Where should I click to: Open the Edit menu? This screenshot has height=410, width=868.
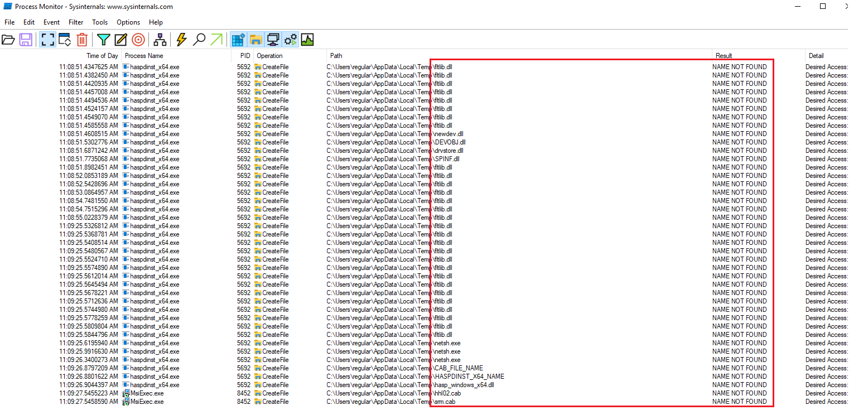pos(29,22)
